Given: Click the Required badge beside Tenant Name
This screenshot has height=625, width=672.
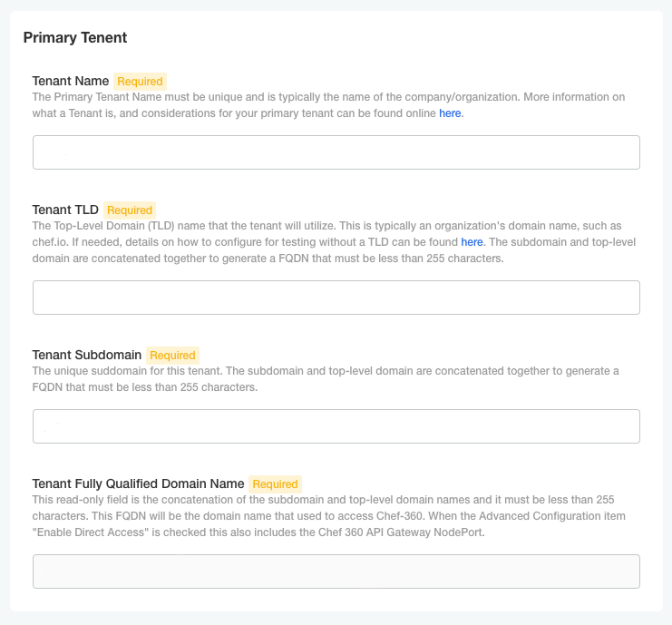Looking at the screenshot, I should [x=140, y=82].
